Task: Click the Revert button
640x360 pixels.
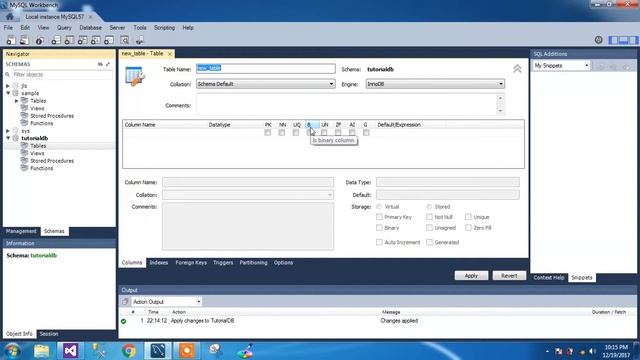Action: tap(509, 276)
